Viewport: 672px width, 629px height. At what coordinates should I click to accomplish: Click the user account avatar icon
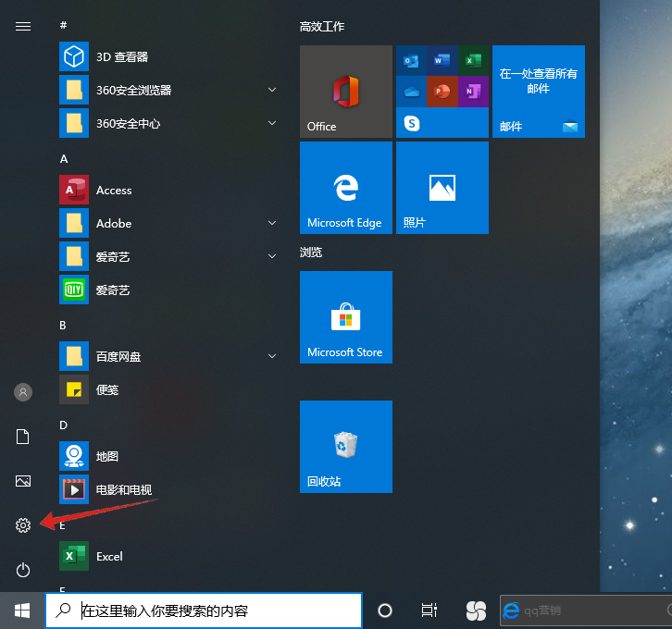(23, 392)
